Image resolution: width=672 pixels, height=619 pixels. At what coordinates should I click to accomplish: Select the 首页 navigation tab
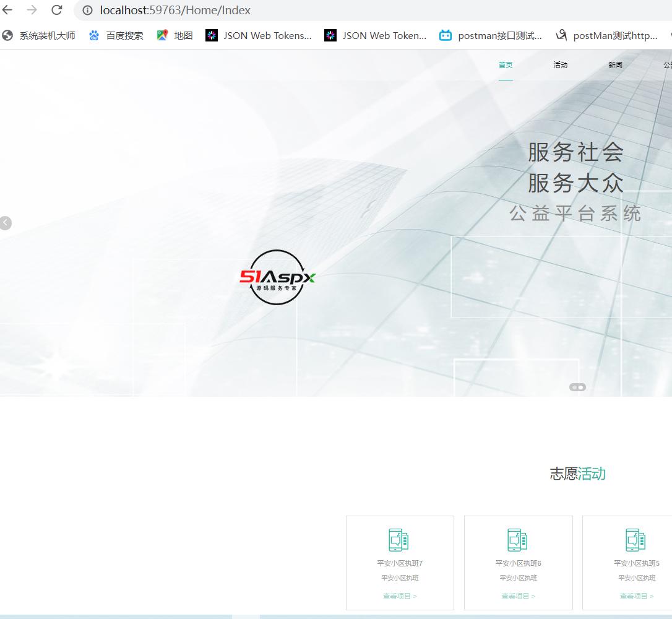[506, 65]
